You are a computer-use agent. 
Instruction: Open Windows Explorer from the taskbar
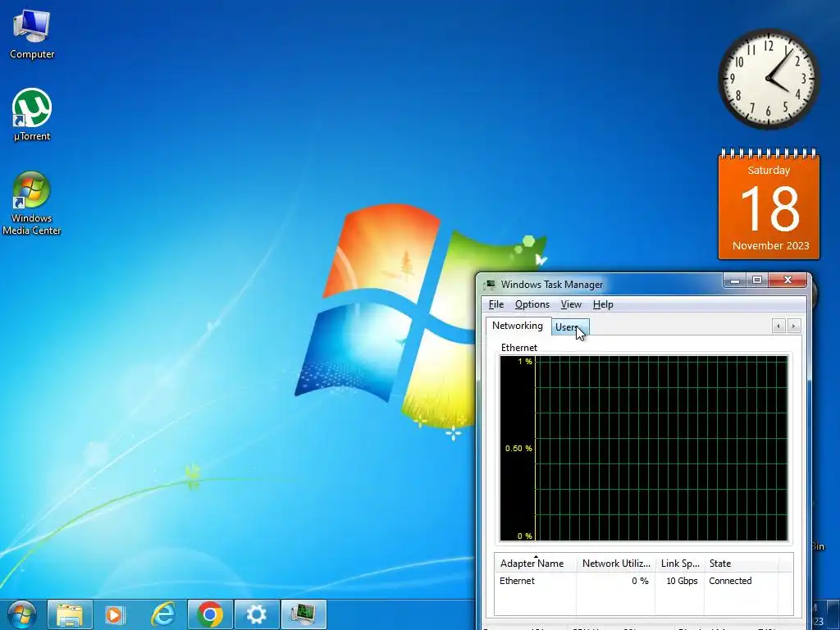click(70, 614)
